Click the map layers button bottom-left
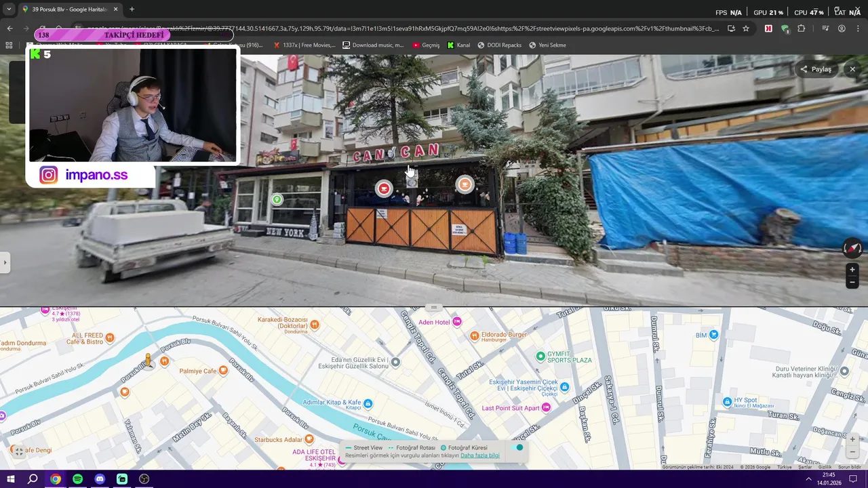 [19, 451]
